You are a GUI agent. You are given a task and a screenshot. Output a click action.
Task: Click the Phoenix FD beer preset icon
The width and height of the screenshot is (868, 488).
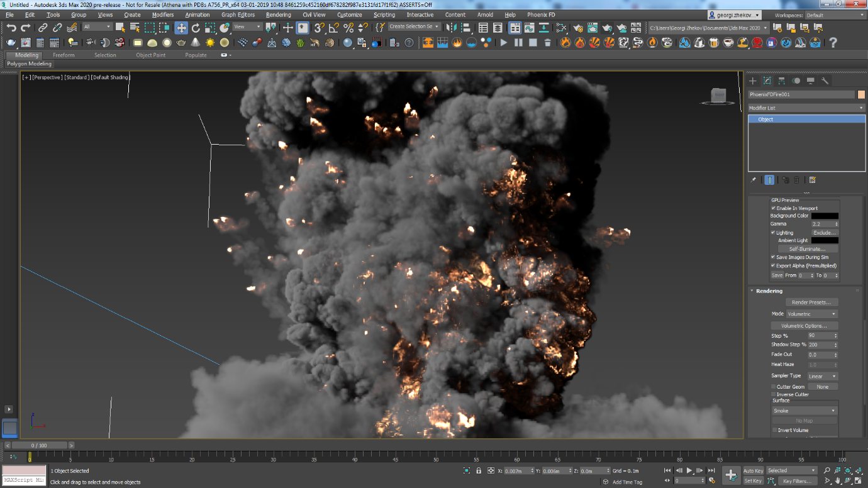pos(714,43)
